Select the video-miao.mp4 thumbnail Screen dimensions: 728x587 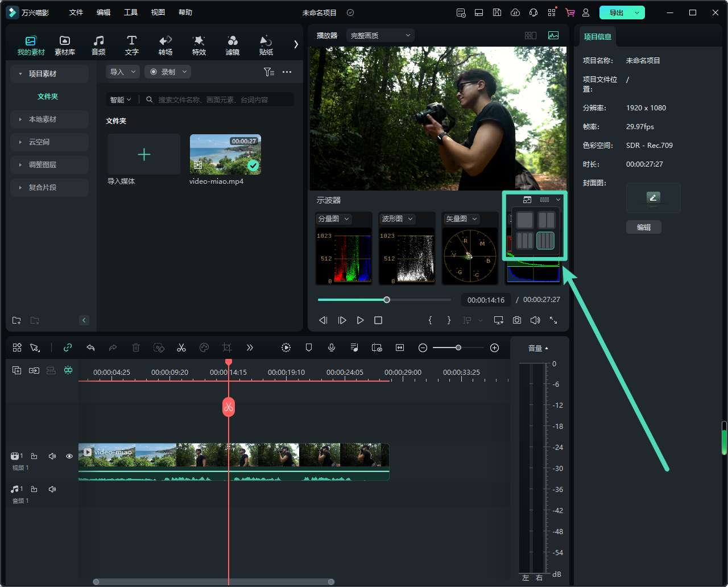pos(225,154)
